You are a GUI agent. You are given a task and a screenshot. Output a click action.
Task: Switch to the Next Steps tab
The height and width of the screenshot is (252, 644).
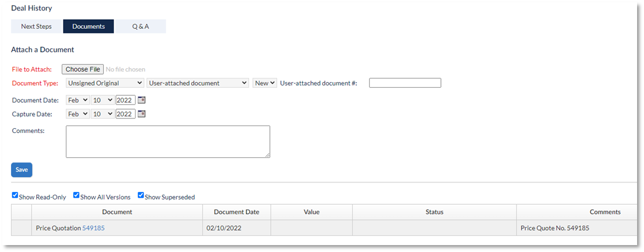(x=36, y=27)
